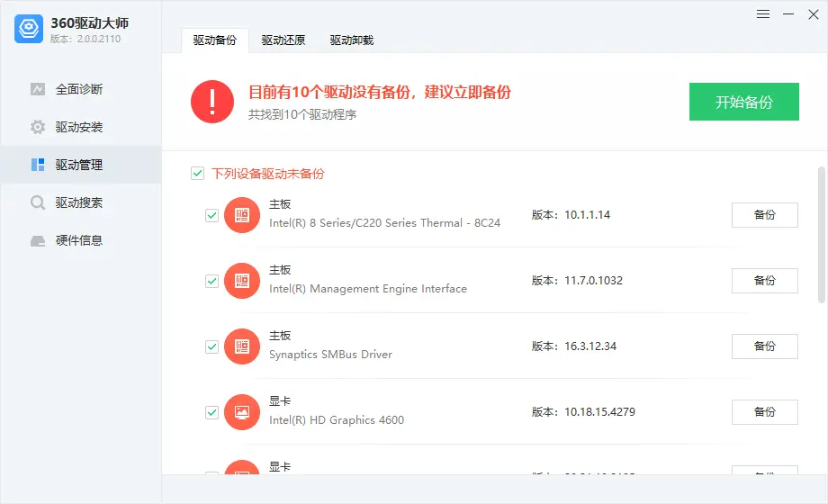Open the hamburger main menu icon
The height and width of the screenshot is (504, 828).
pyautogui.click(x=763, y=14)
